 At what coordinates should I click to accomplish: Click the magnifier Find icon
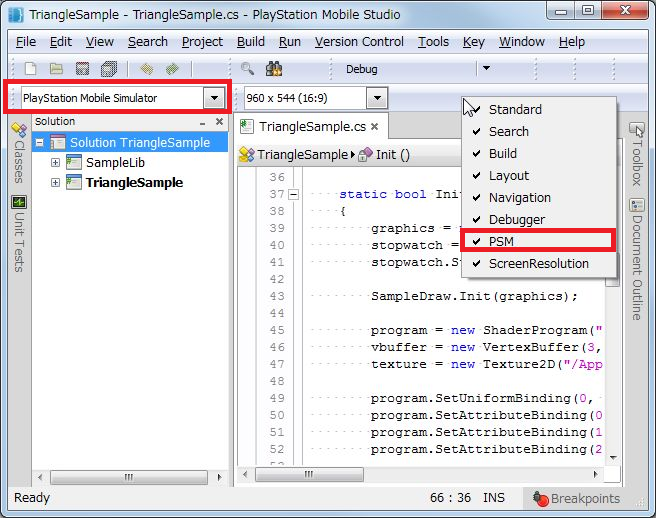click(x=246, y=69)
